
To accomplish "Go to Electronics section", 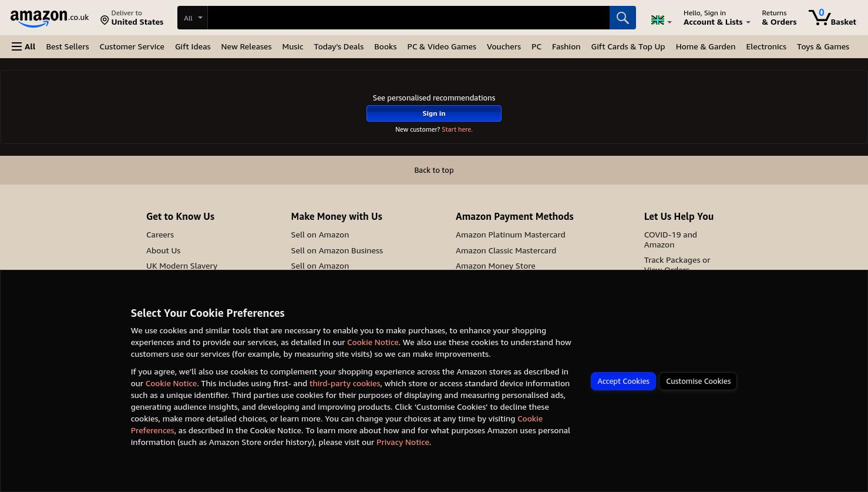I will [766, 46].
